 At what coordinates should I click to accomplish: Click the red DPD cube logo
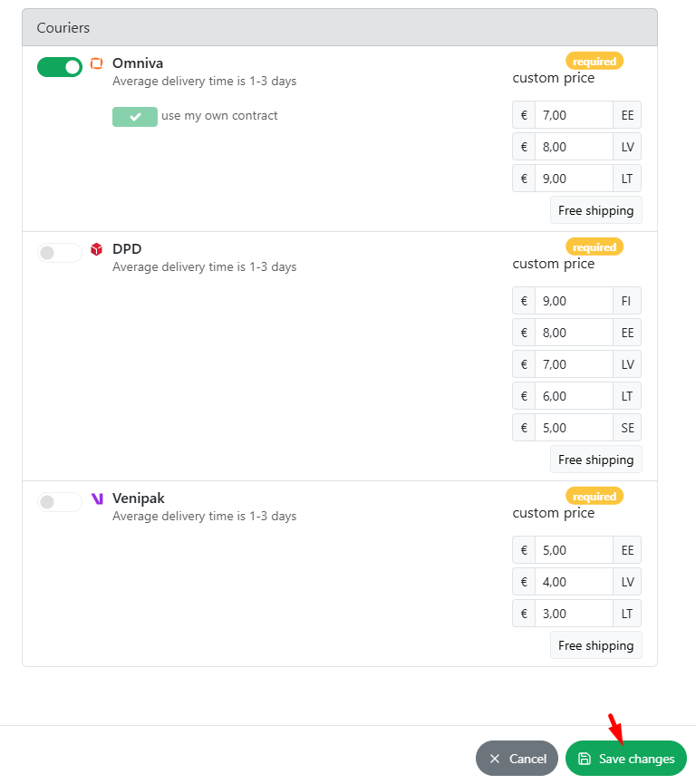(96, 249)
